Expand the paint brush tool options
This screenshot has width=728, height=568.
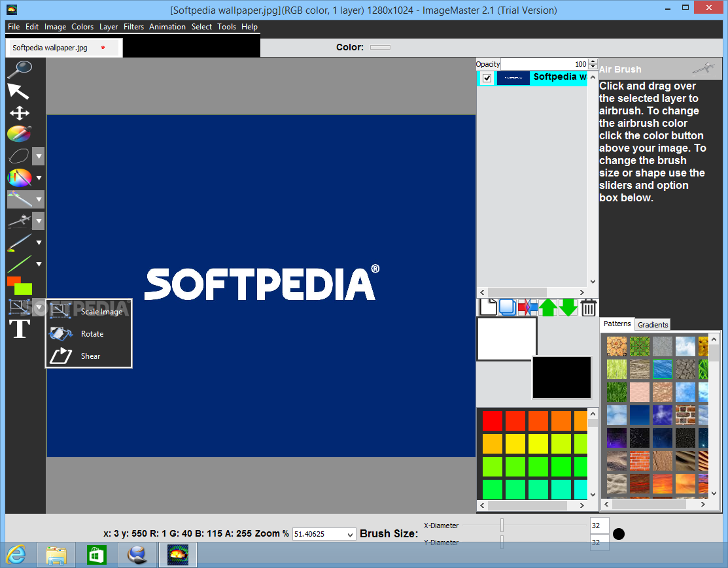39,242
